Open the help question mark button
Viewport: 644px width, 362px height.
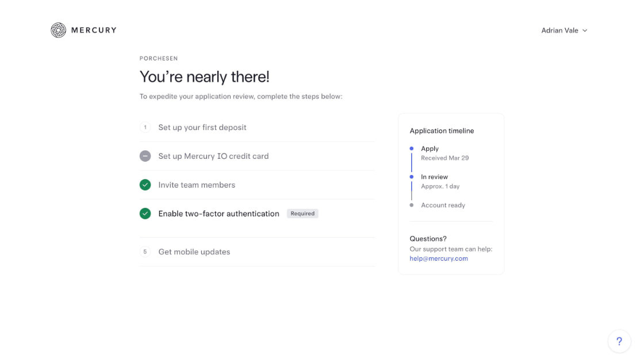click(619, 341)
